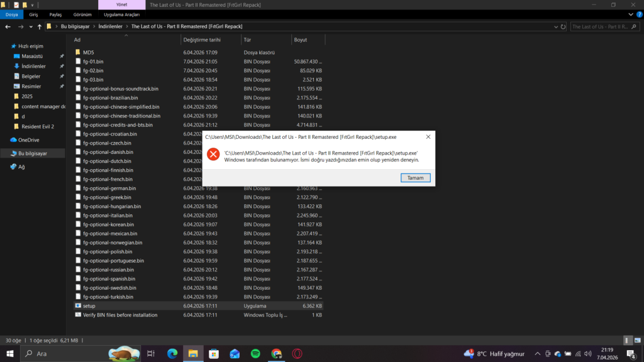Open the Paylaş ribbon tab

pyautogui.click(x=55, y=14)
